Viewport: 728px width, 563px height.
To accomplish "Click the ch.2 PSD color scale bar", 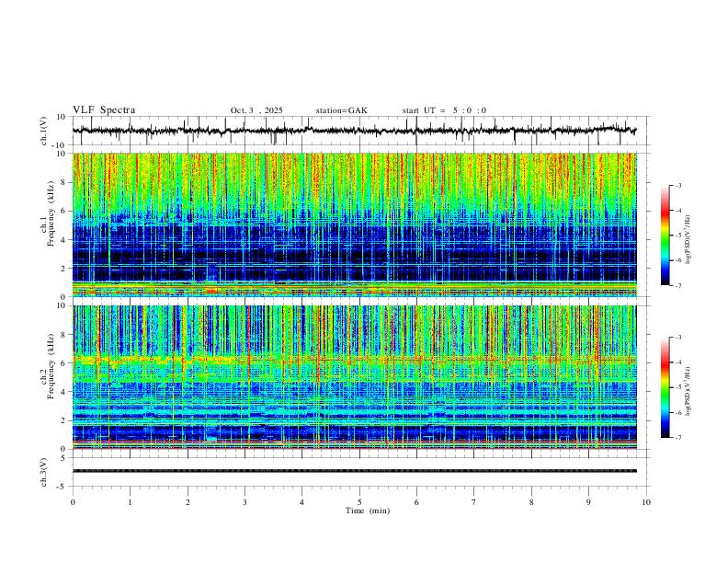I will 665,387.
